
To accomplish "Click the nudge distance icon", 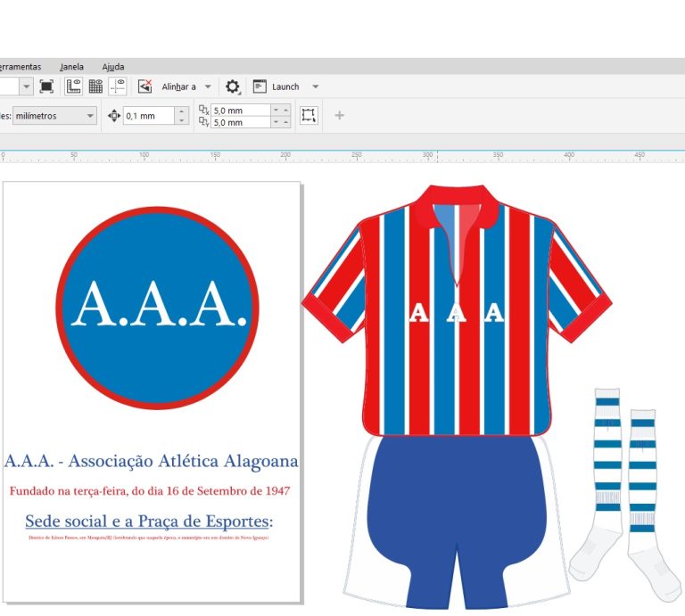I will tap(113, 116).
